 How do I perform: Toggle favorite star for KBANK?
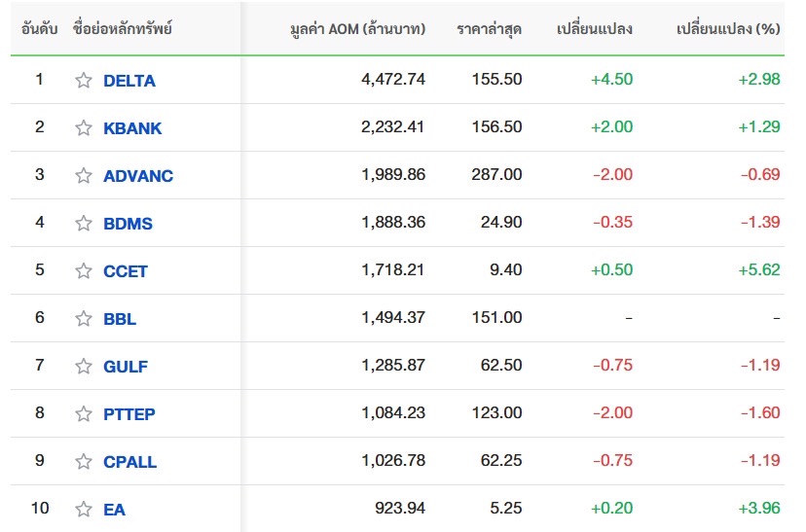point(84,128)
